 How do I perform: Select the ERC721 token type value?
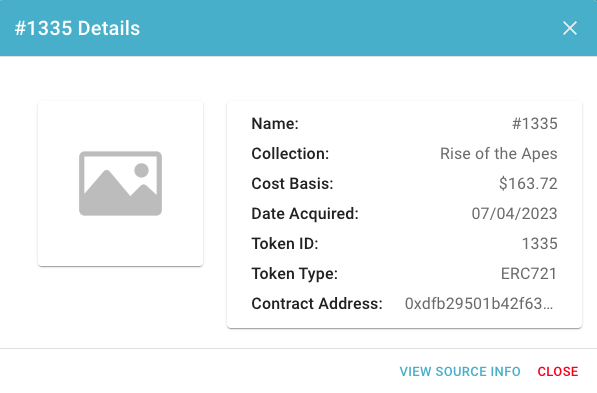point(529,273)
